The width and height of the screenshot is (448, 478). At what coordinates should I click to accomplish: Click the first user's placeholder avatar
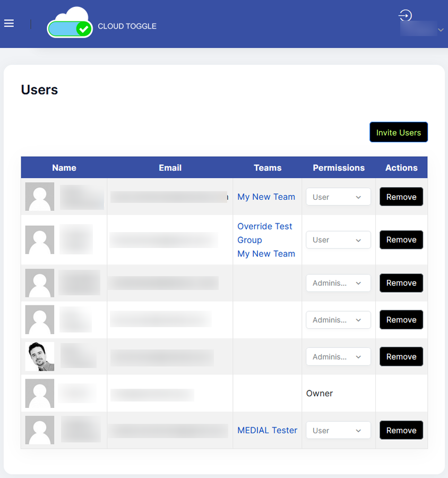40,197
